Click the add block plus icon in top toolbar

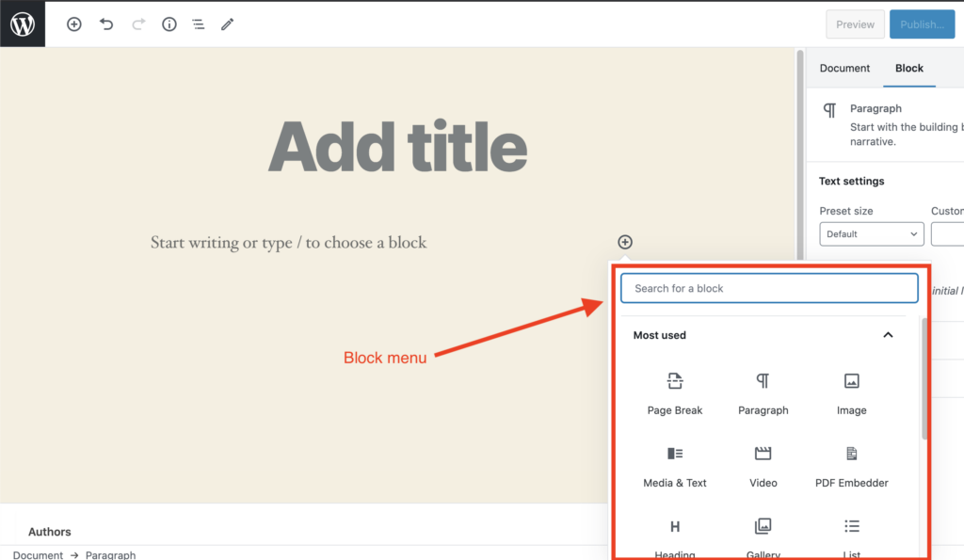[x=74, y=24]
